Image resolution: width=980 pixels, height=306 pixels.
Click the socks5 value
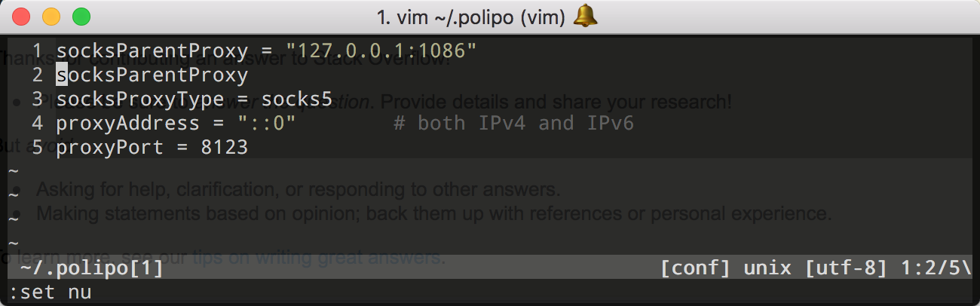pyautogui.click(x=297, y=99)
